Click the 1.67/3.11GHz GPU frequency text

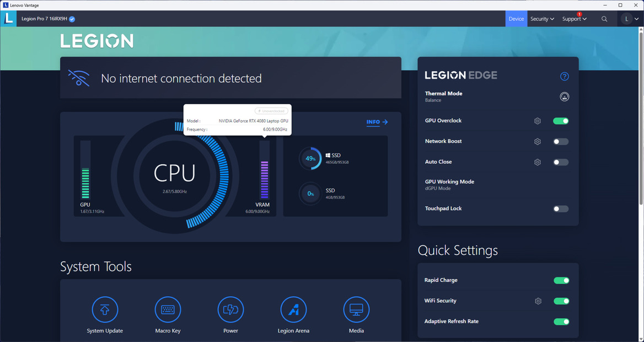point(93,212)
